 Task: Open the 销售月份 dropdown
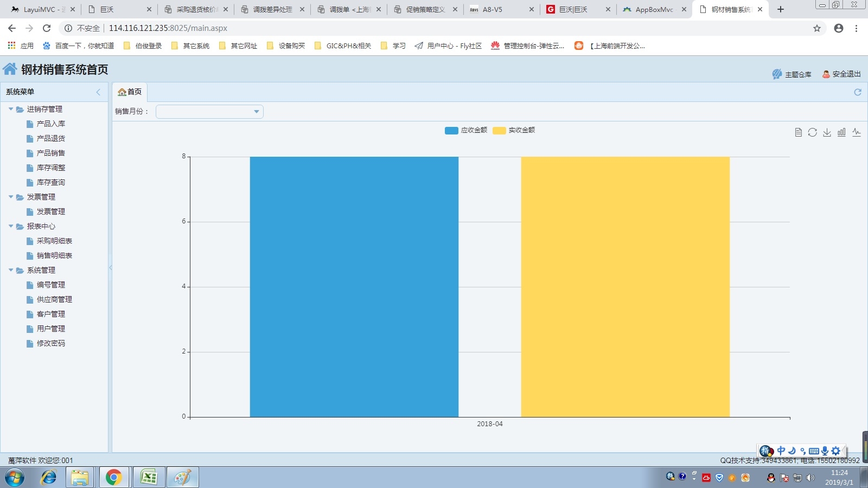tap(209, 112)
